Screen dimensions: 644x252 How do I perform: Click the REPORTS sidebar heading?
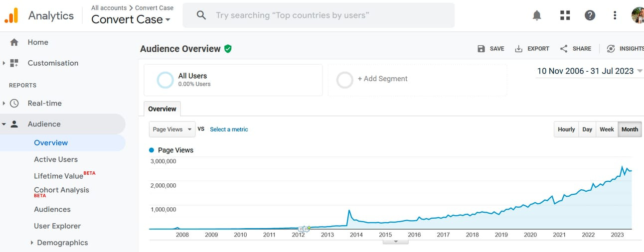pyautogui.click(x=22, y=86)
